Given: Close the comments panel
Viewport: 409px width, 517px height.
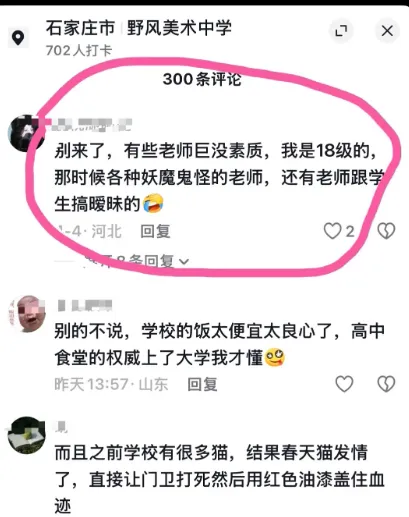Looking at the screenshot, I should pyautogui.click(x=387, y=31).
